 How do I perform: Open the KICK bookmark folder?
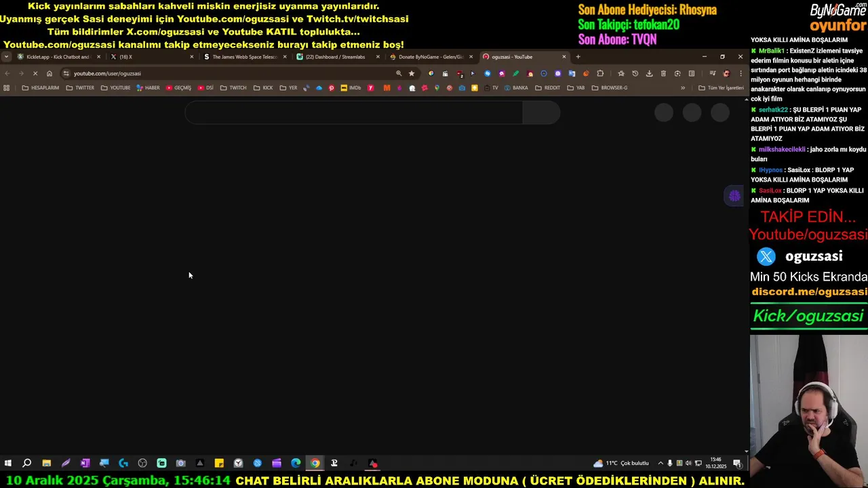click(x=263, y=87)
